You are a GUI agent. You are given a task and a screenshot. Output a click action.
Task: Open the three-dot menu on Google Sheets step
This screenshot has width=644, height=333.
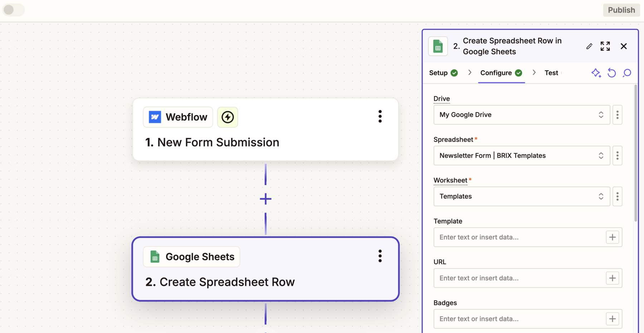click(x=380, y=256)
